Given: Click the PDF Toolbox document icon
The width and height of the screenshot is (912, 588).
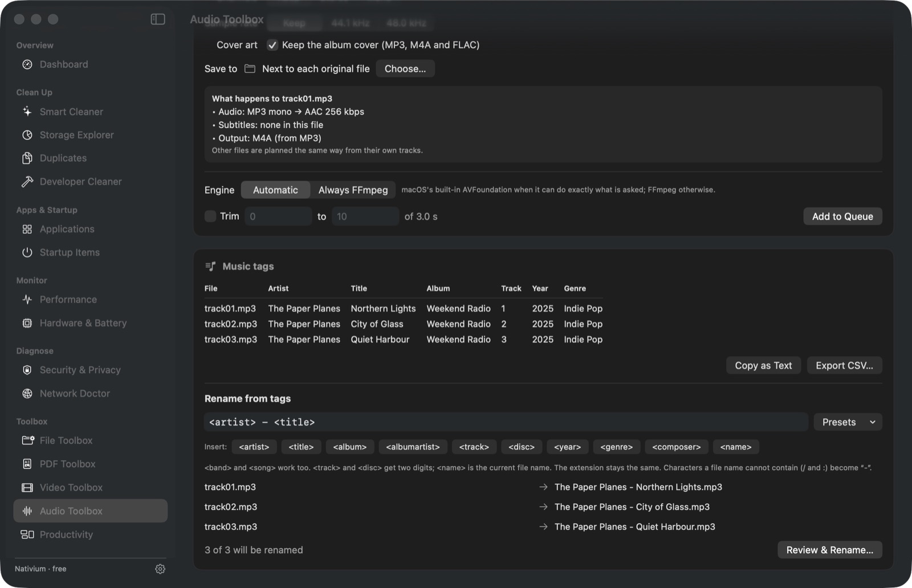Looking at the screenshot, I should pyautogui.click(x=27, y=464).
